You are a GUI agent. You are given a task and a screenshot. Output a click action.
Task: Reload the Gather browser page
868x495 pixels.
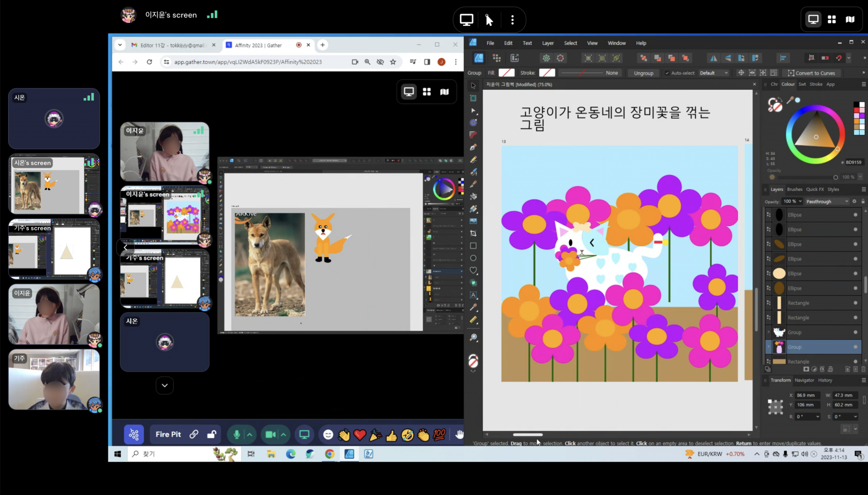pyautogui.click(x=149, y=62)
